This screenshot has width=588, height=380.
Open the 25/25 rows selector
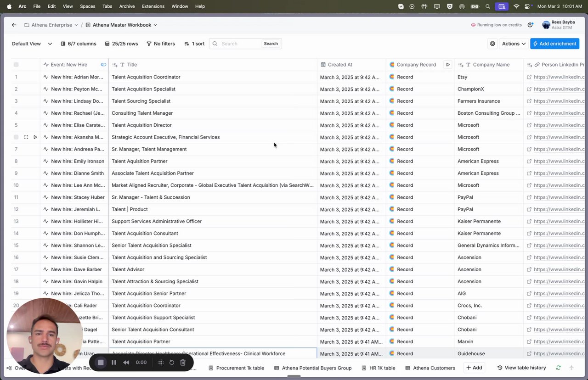121,44
